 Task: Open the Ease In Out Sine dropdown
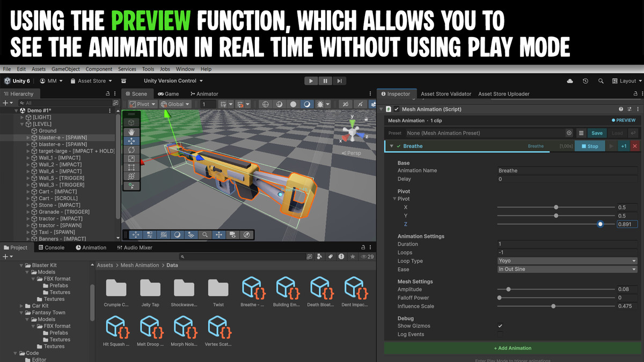[x=567, y=269]
